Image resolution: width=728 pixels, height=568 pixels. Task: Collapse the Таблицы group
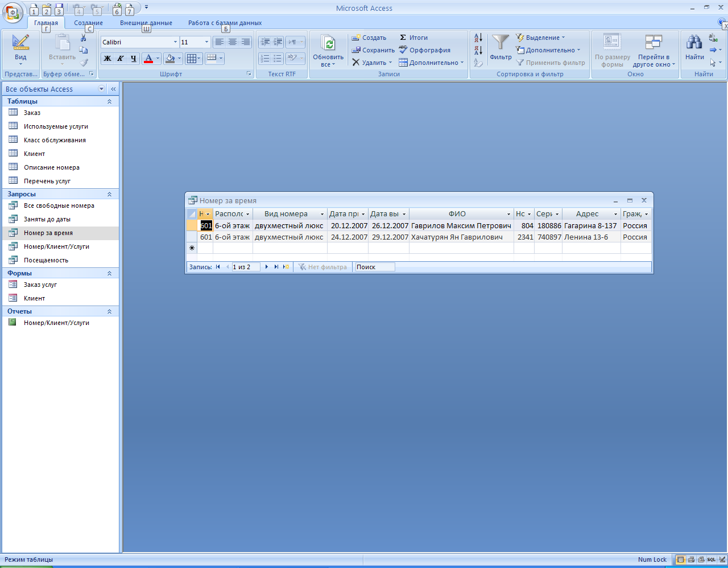[109, 101]
